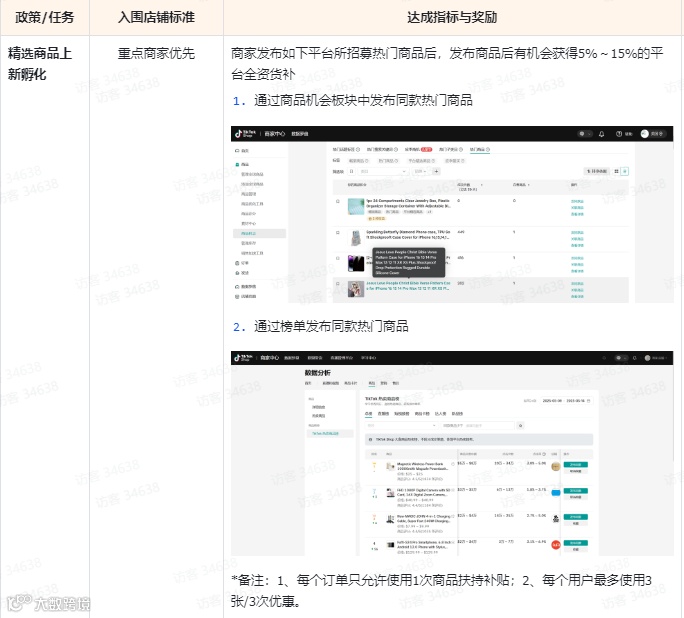Screen dimensions: 684x618
Task: Click the TikTok Shop logo in step 2 screenshot
Action: [x=244, y=358]
